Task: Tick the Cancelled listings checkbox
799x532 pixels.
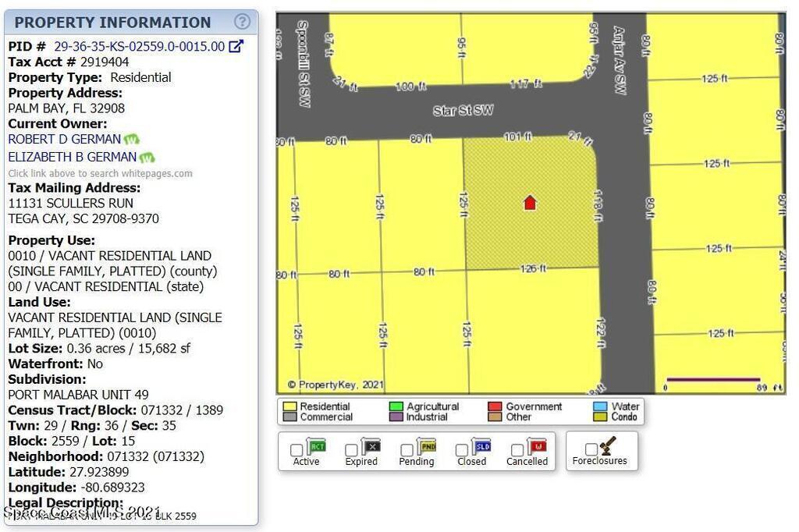Action: coord(517,450)
